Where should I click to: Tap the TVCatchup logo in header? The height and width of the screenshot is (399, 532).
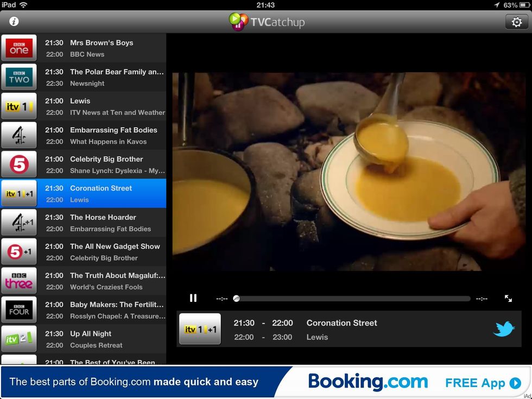267,22
